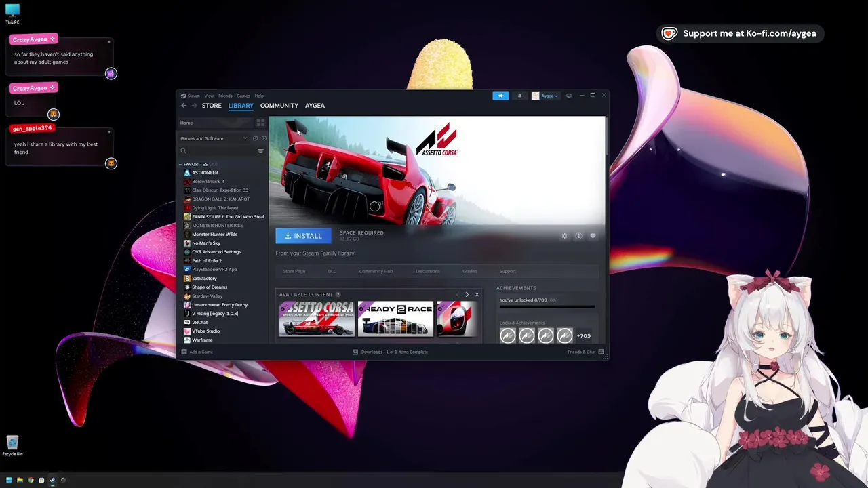868x488 pixels.
Task: Select VTube Studio entry
Action: (x=205, y=331)
